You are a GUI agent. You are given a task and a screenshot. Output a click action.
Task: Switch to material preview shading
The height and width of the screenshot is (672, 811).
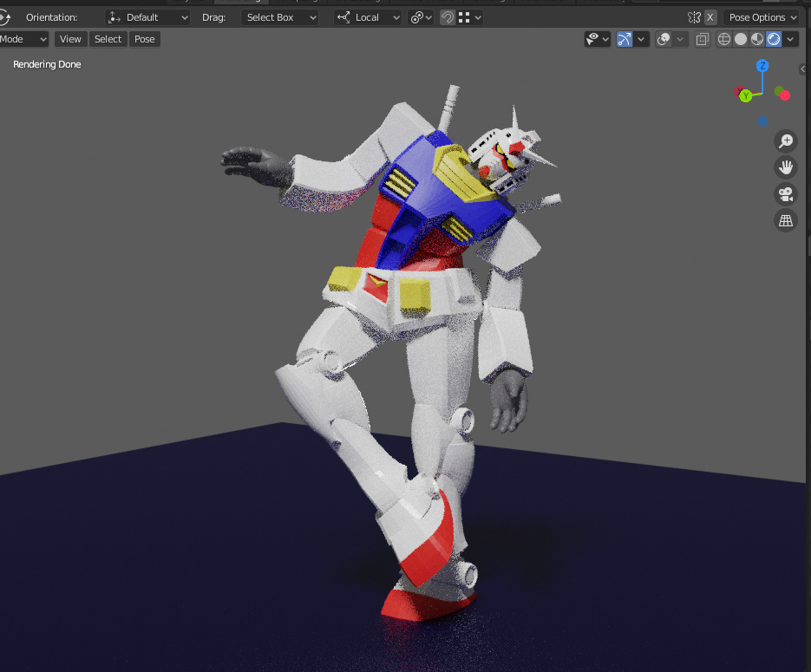(756, 39)
